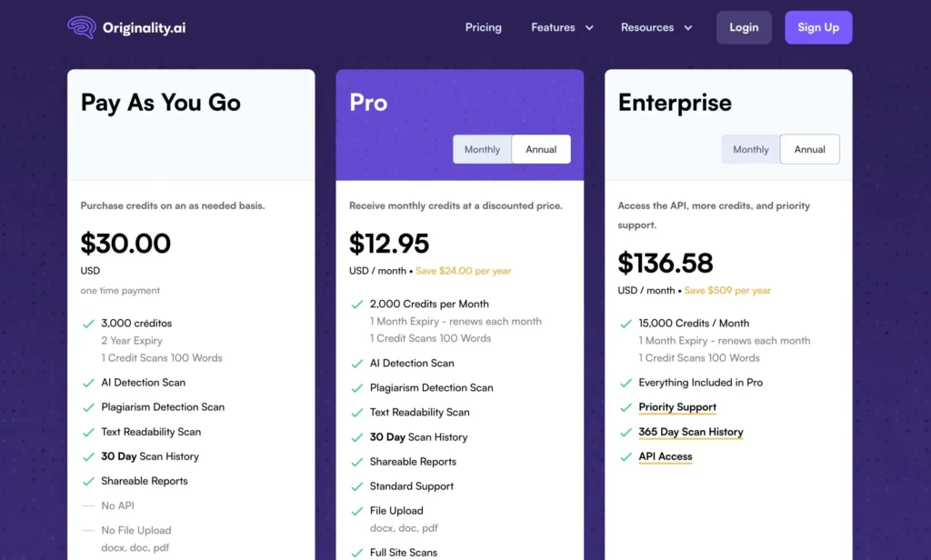Click the 365 Day Scan History link

[691, 432]
